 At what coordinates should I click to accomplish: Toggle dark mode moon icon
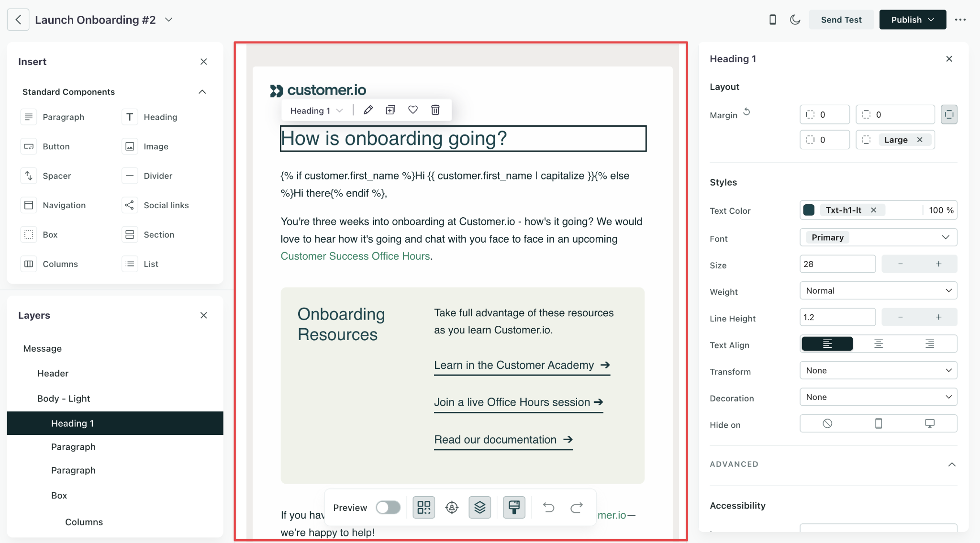point(795,20)
